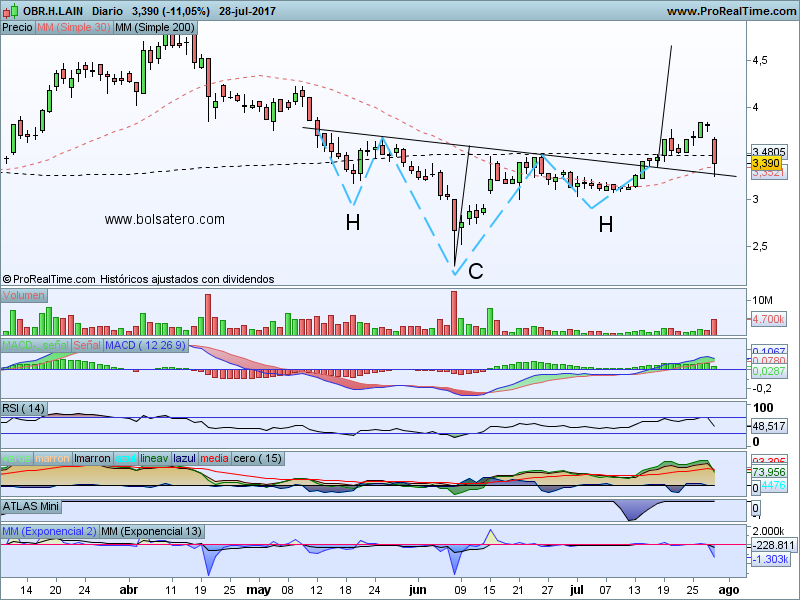Click the cyan azul legend label
Viewport: 800px width, 600px height.
126,458
